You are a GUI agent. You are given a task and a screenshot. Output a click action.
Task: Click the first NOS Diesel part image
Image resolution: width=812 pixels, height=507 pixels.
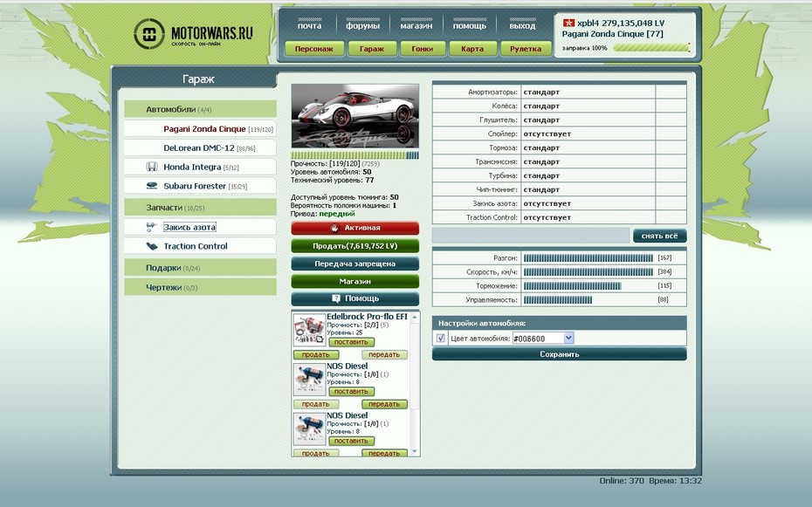tap(309, 380)
